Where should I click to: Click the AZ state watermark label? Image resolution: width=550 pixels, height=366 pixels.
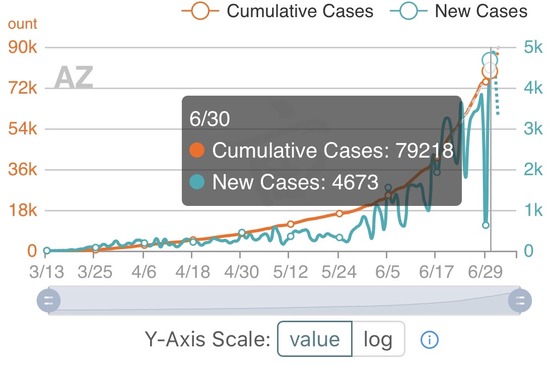(74, 77)
